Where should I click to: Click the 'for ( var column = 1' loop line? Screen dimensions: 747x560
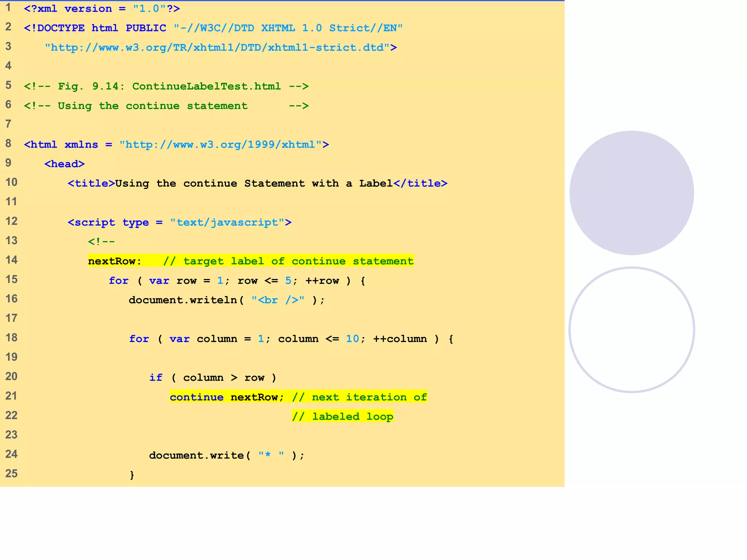coord(291,339)
